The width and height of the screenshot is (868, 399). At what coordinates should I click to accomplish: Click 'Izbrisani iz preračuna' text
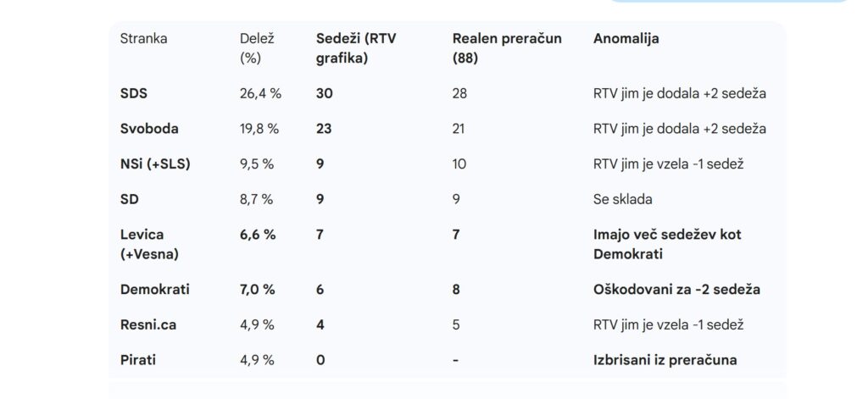(665, 360)
